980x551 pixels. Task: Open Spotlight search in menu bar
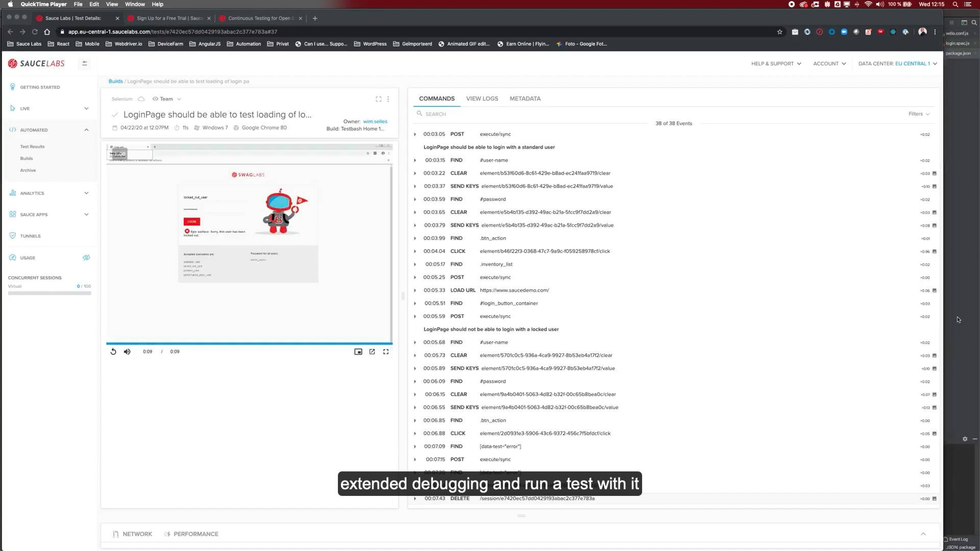(955, 4)
